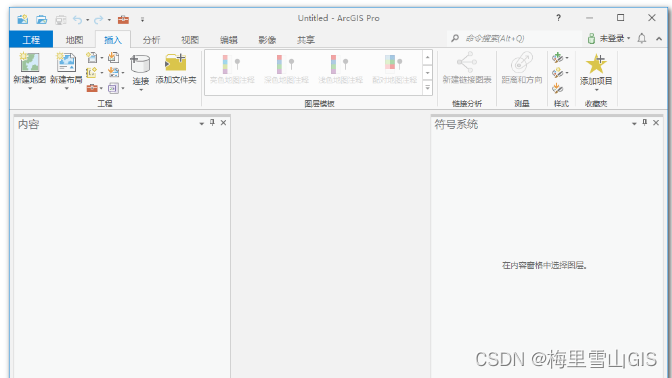
Task: Select the 浅色地图注释 layer template
Action: [340, 69]
